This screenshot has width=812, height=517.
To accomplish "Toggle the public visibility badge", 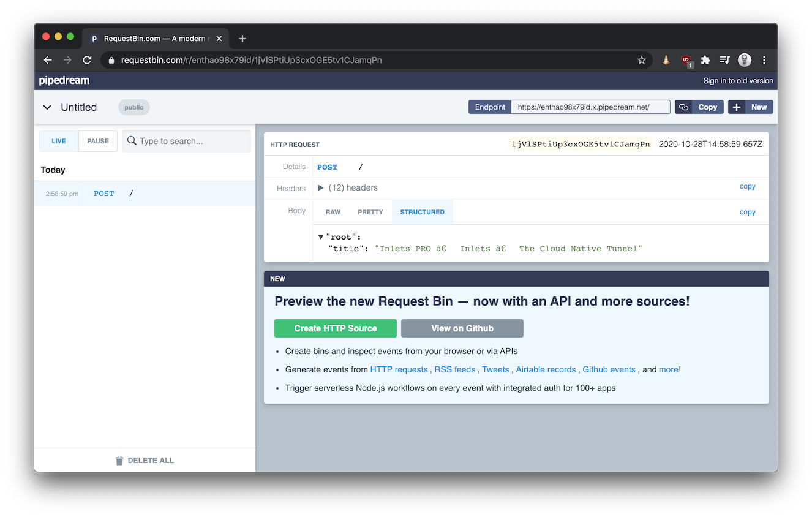I will pyautogui.click(x=134, y=107).
